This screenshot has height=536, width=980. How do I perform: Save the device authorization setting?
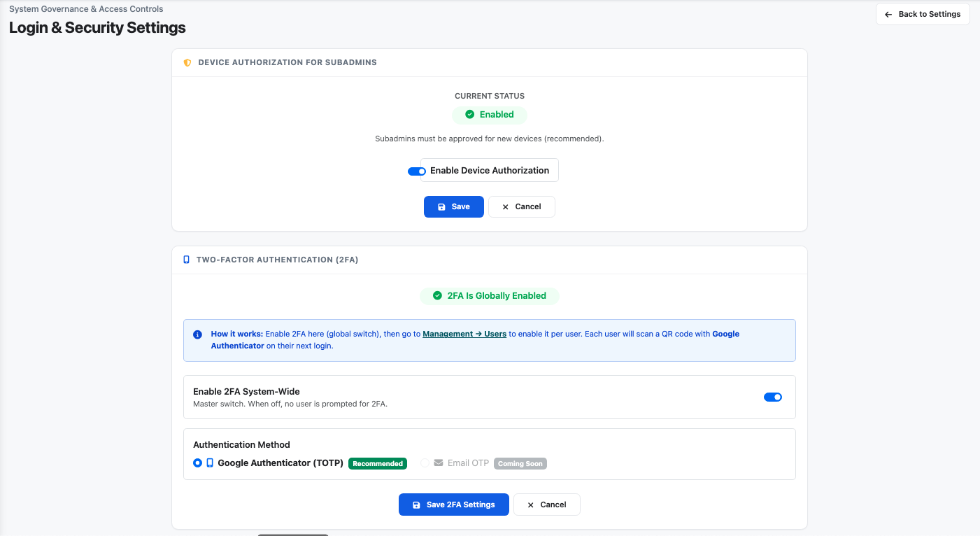[x=454, y=206]
